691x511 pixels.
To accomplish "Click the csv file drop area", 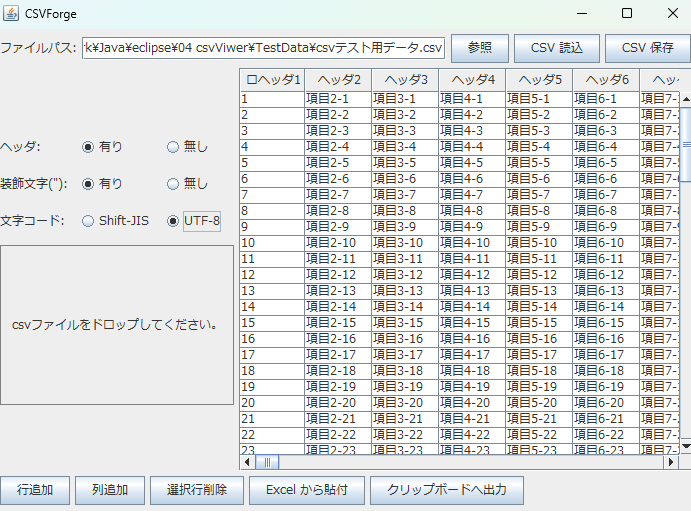I will 117,325.
